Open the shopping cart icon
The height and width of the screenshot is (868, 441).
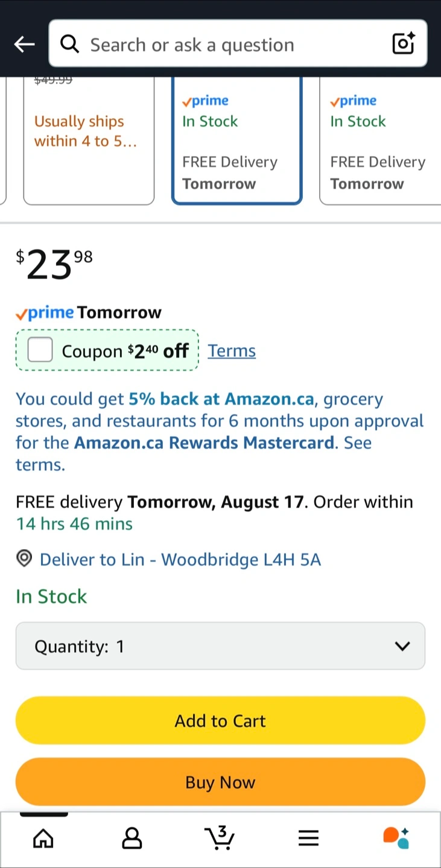click(x=220, y=838)
